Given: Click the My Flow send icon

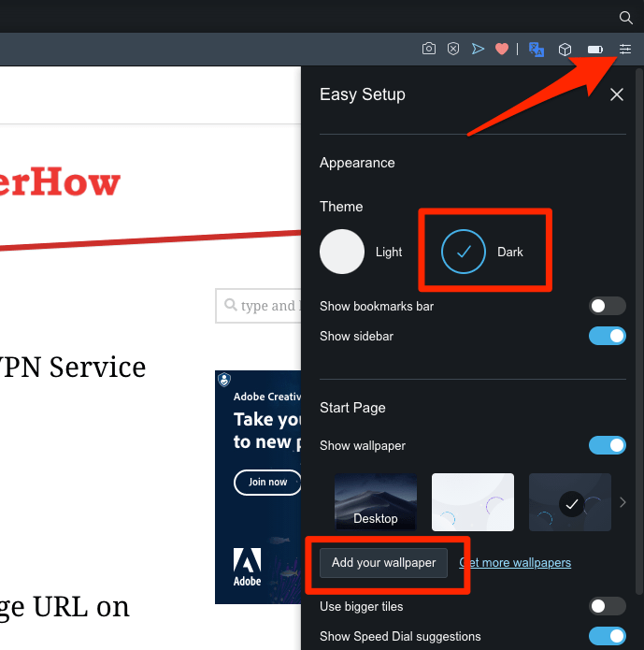Looking at the screenshot, I should [478, 49].
